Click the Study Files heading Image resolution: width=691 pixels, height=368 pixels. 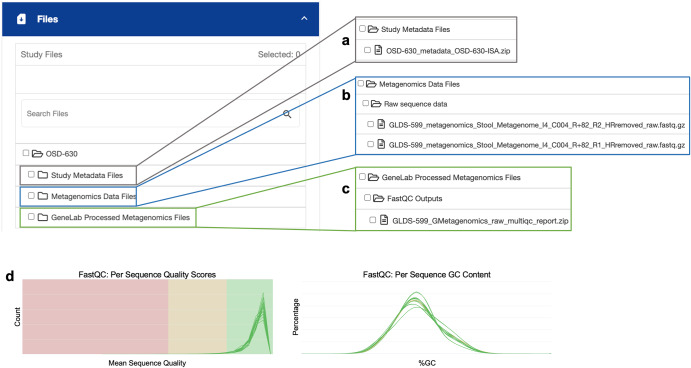[x=41, y=55]
